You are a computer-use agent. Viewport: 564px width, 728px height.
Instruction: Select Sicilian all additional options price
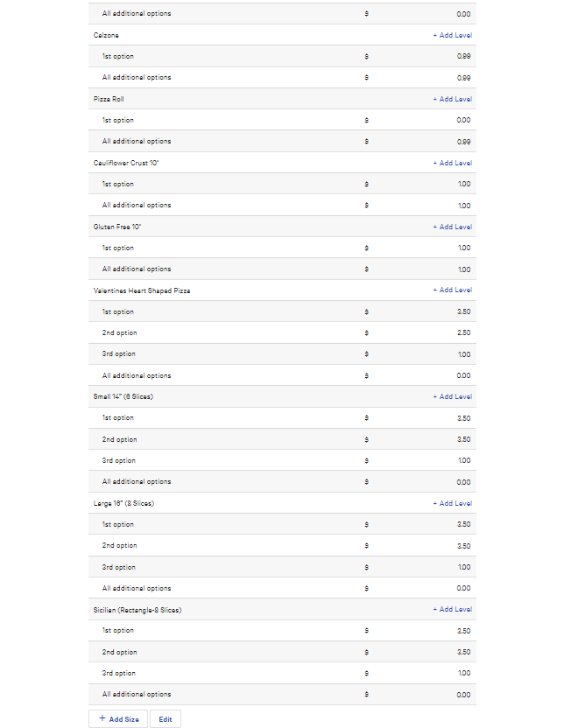pyautogui.click(x=420, y=695)
